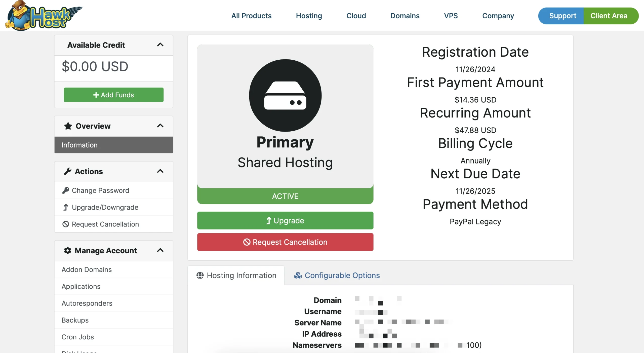
Task: Click the Actions wrench icon
Action: tap(67, 171)
